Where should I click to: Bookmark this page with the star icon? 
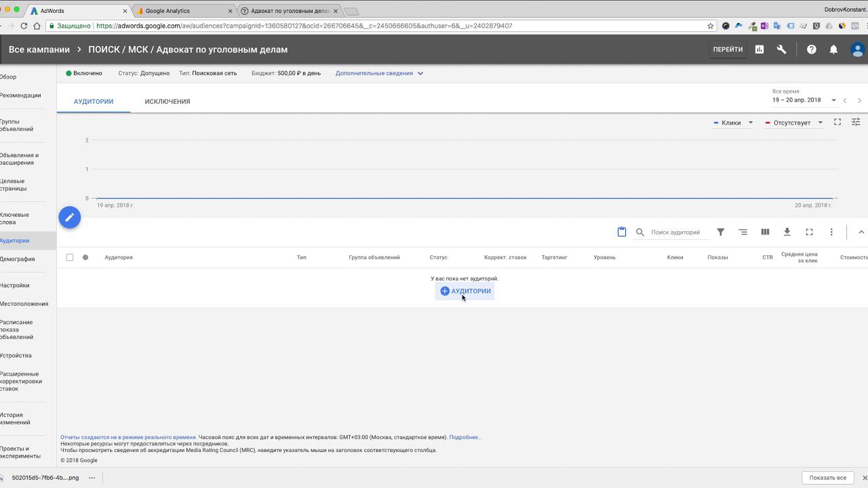[711, 26]
